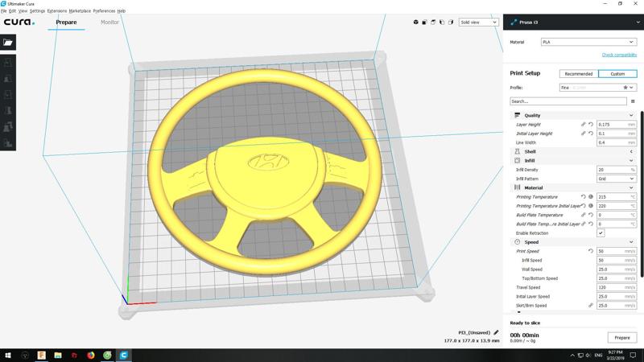Open setting visibility hamburger menu
This screenshot has width=644, height=362.
[x=633, y=101]
